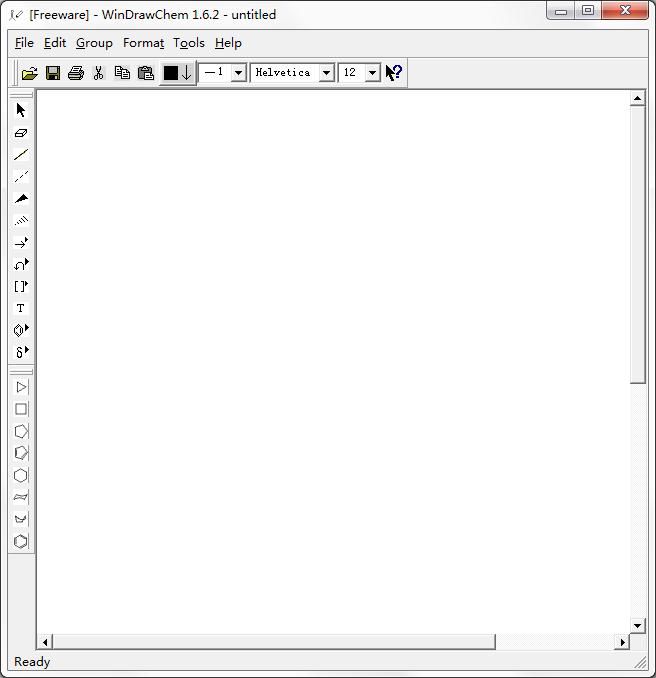Open the delta symbol tool
The image size is (656, 678).
(x=21, y=352)
